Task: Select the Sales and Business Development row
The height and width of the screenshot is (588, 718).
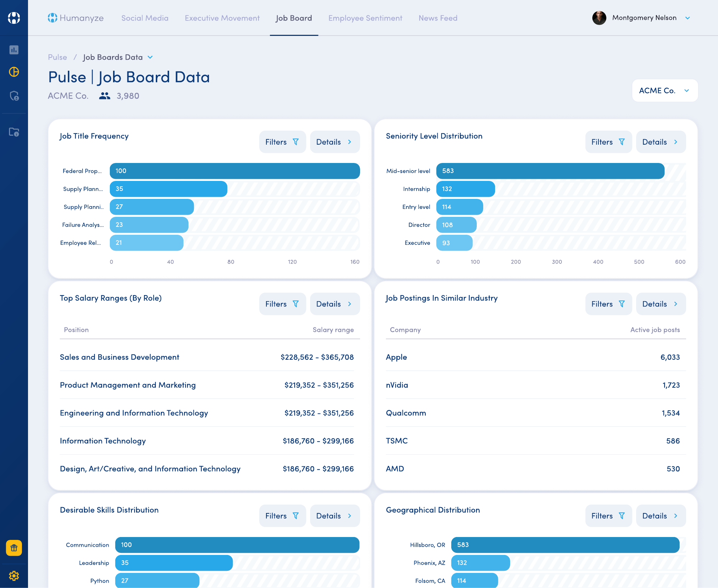Action: tap(207, 357)
